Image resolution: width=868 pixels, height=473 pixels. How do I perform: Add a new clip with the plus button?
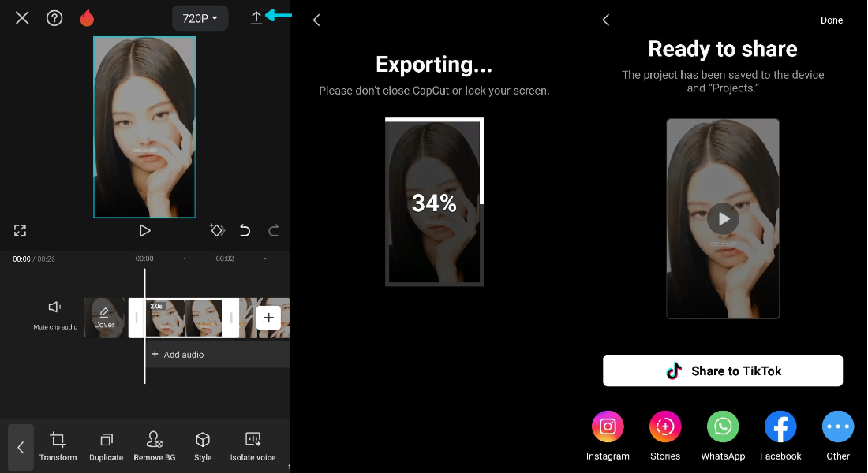coord(268,318)
